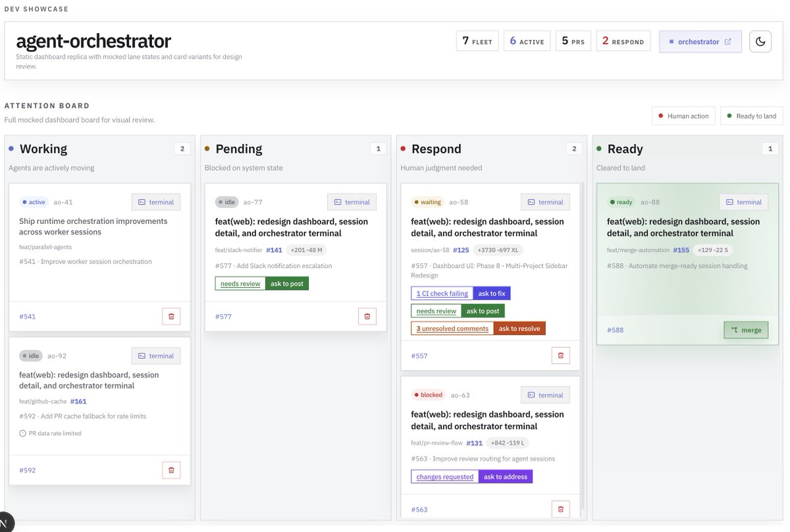Click the +129 -22 S diff badge
Image resolution: width=790 pixels, height=532 pixels.
point(714,250)
